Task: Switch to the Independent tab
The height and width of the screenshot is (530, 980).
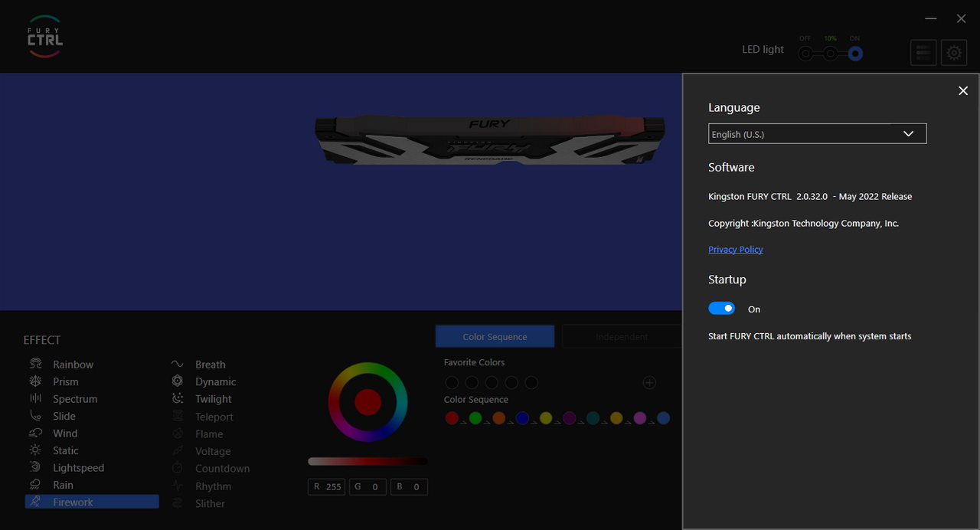Action: 621,336
